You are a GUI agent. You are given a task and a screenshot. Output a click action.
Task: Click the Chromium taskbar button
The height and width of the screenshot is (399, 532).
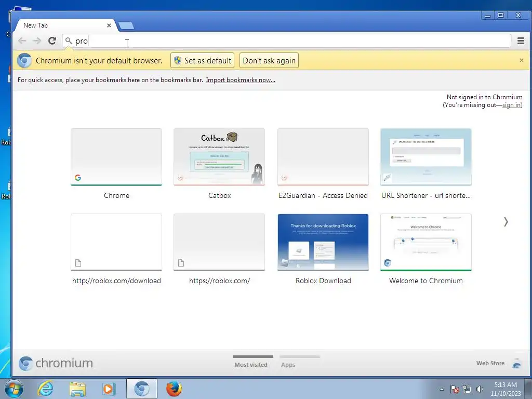coord(142,389)
